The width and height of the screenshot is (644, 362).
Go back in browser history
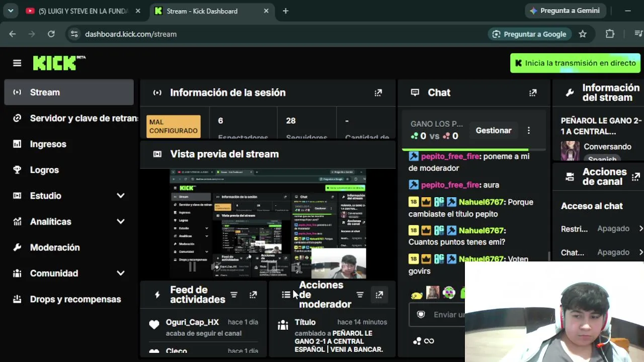click(x=13, y=34)
